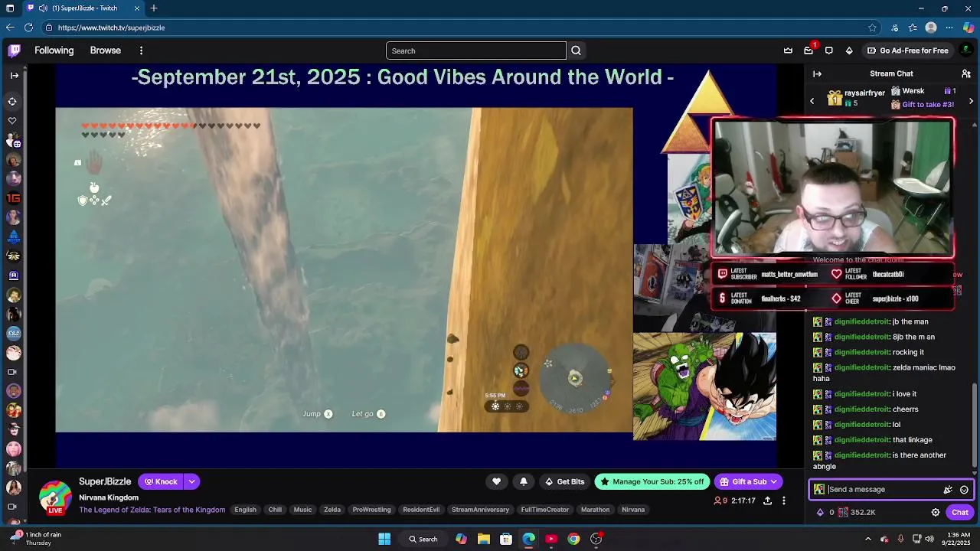Expand the gift leaderboard chevron
Image resolution: width=980 pixels, height=551 pixels.
[971, 101]
